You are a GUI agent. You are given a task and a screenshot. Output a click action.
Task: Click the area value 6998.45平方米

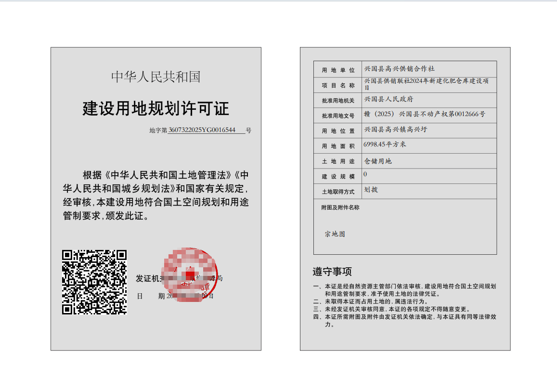pos(385,144)
